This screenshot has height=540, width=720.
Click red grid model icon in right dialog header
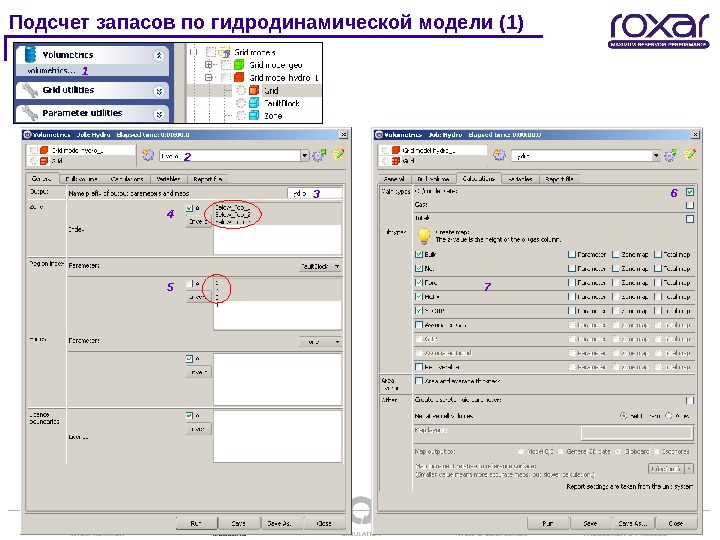point(396,150)
